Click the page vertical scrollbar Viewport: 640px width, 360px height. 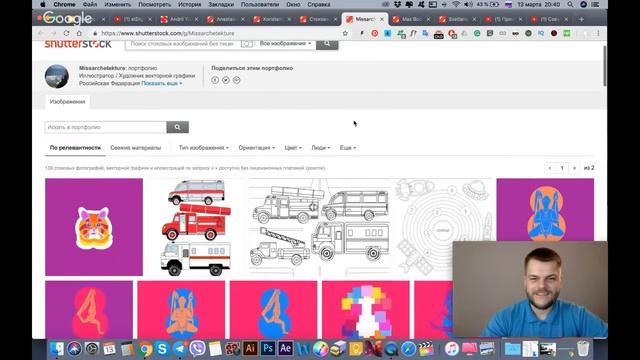click(604, 66)
